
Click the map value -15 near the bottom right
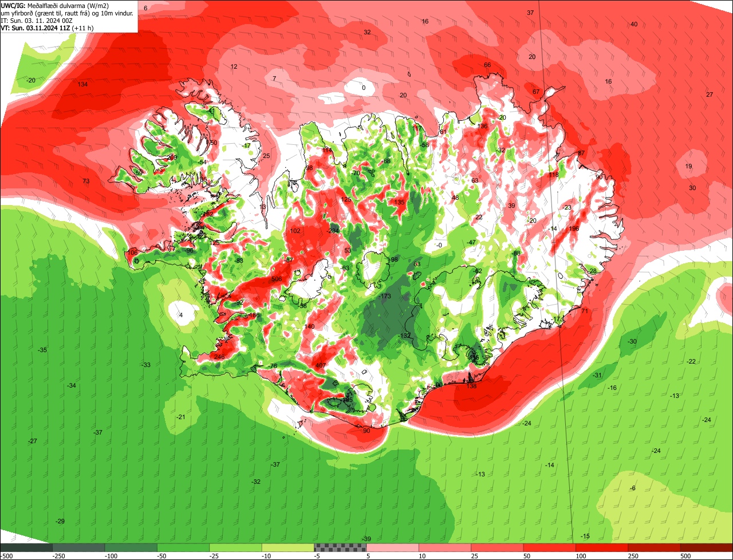pos(585,537)
